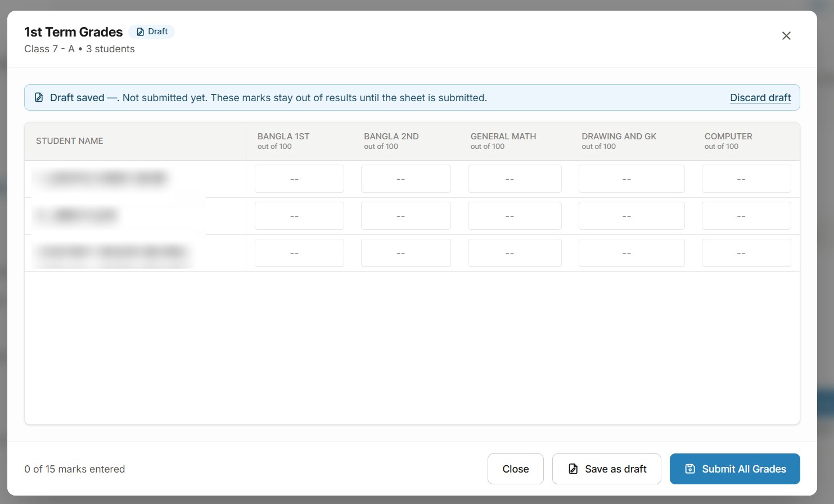The height and width of the screenshot is (504, 834).
Task: Select first student's Drawing and GK field
Action: pyautogui.click(x=632, y=179)
